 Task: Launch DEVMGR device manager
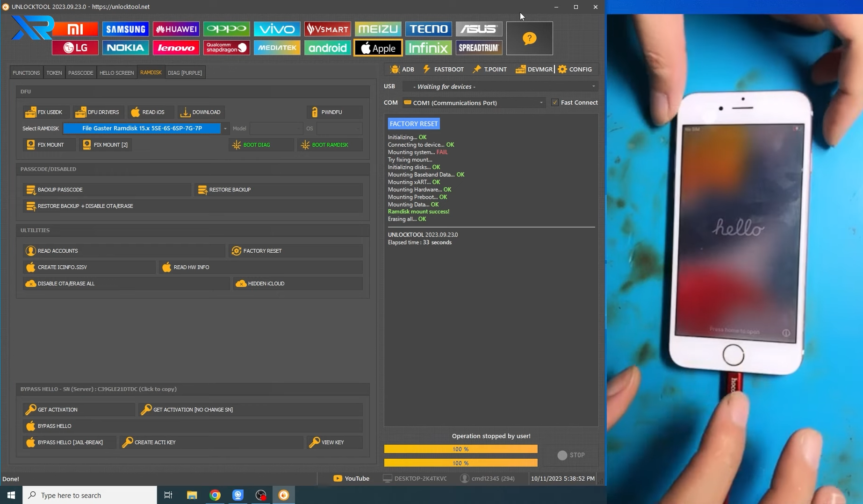coord(534,69)
